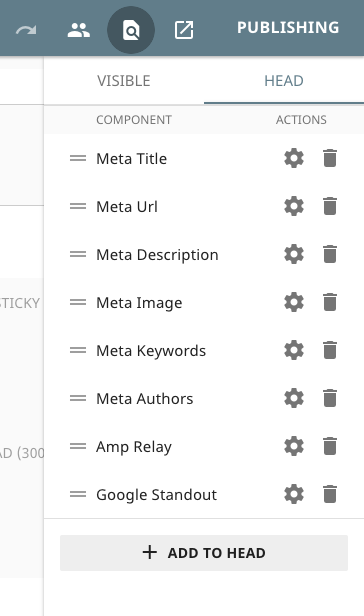Open the PUBLISHING panel
Viewport: 364px width, 616px height.
click(288, 28)
